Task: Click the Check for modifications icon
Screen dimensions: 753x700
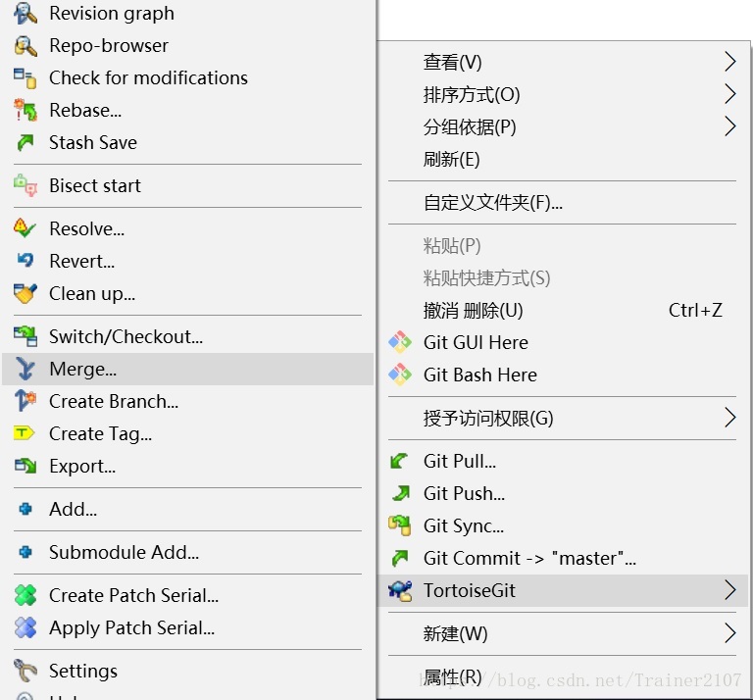Action: pyautogui.click(x=25, y=78)
